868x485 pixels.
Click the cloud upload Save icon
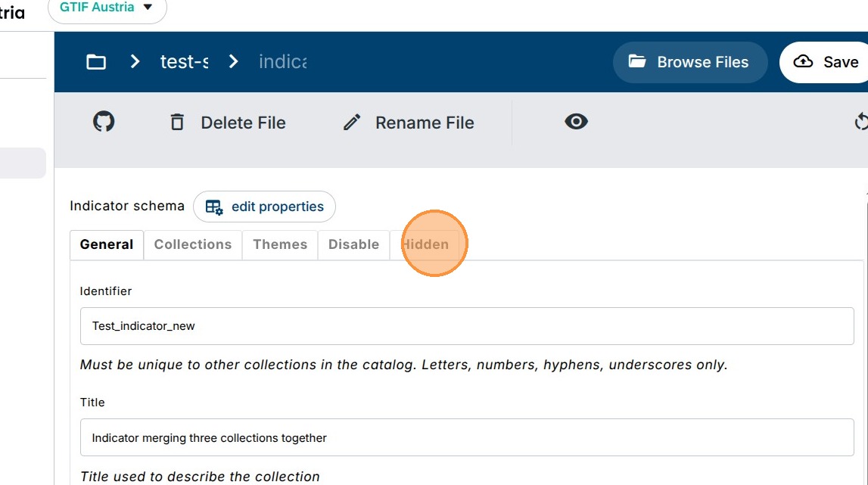803,62
